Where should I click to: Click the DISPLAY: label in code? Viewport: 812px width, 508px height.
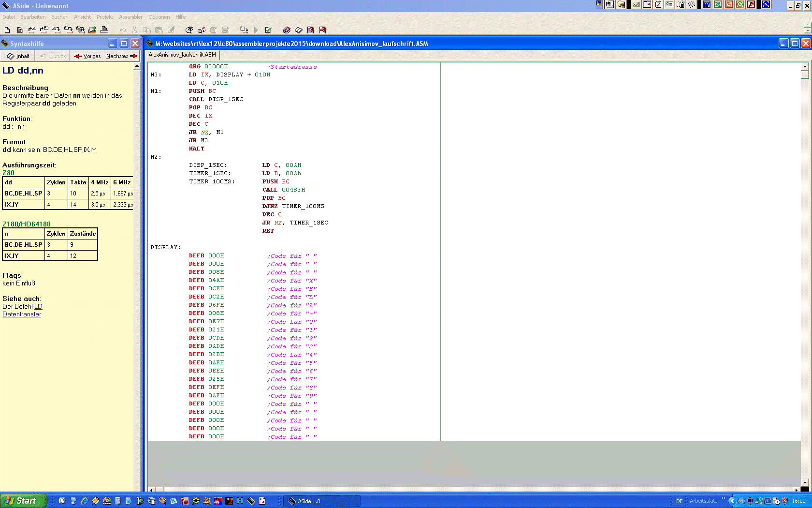[165, 247]
